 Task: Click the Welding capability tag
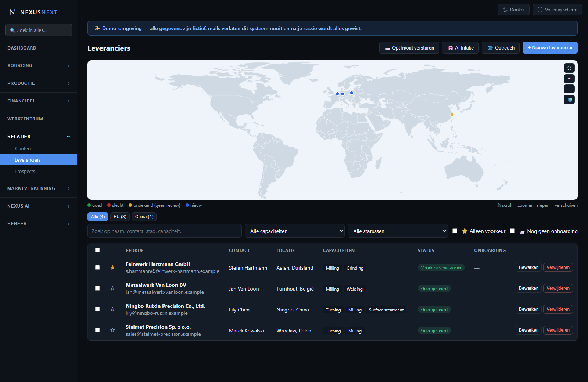coord(355,289)
